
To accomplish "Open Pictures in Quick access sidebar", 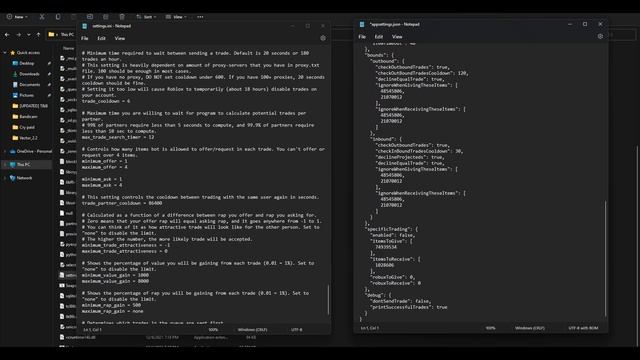I will coord(27,95).
